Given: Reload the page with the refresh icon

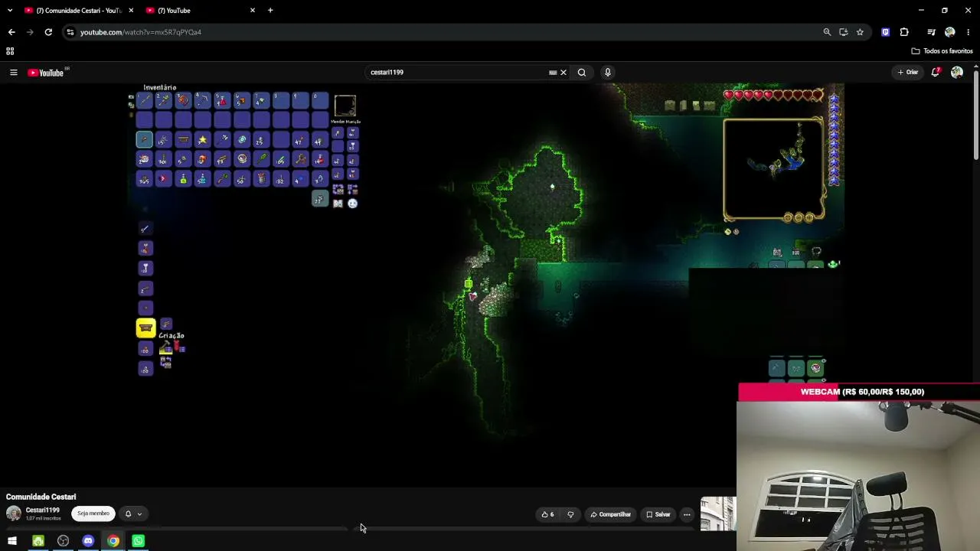Looking at the screenshot, I should [48, 32].
